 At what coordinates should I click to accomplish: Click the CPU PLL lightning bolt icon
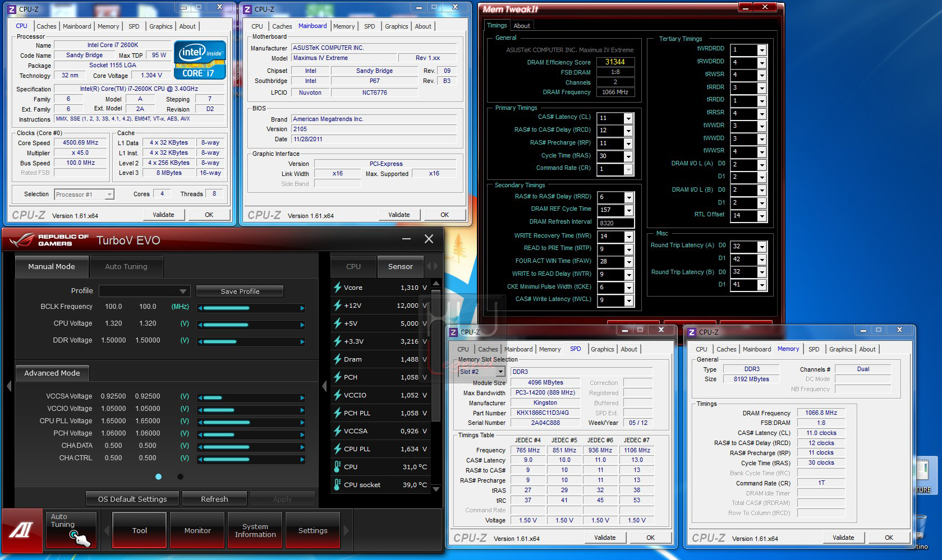point(338,448)
